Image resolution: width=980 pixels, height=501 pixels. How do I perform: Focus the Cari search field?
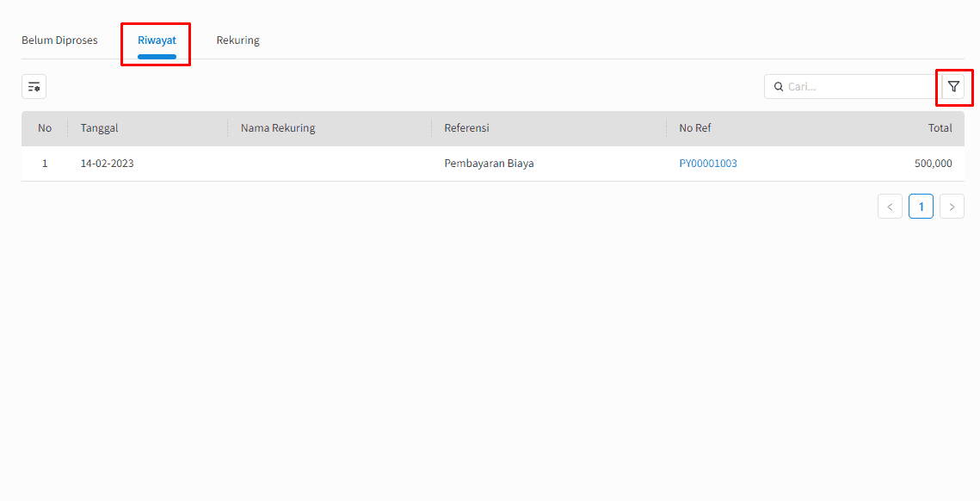tap(853, 87)
